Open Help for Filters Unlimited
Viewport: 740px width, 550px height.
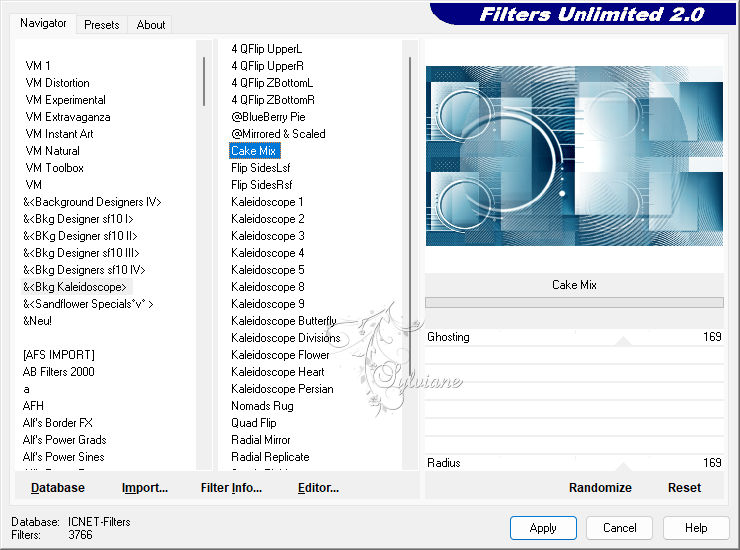click(696, 527)
